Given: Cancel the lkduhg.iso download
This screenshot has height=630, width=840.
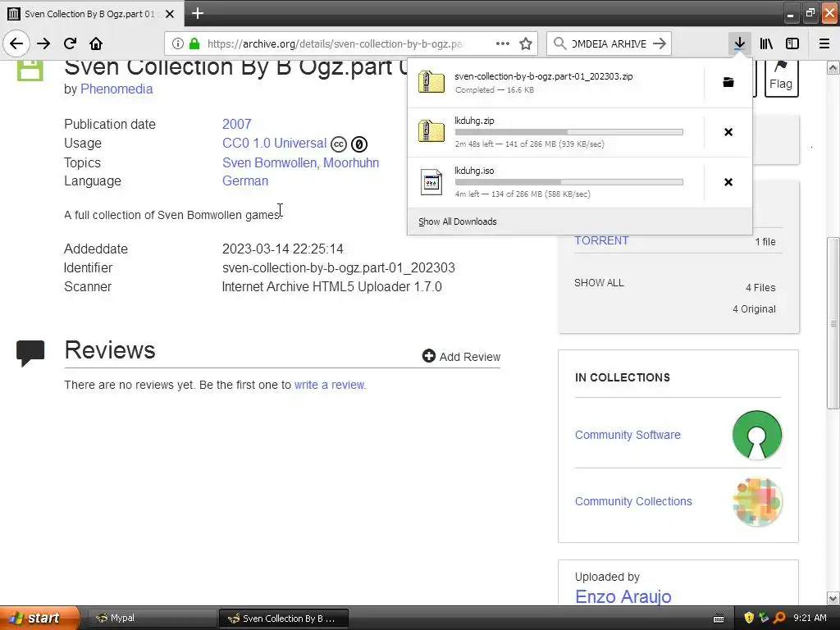Looking at the screenshot, I should point(728,182).
